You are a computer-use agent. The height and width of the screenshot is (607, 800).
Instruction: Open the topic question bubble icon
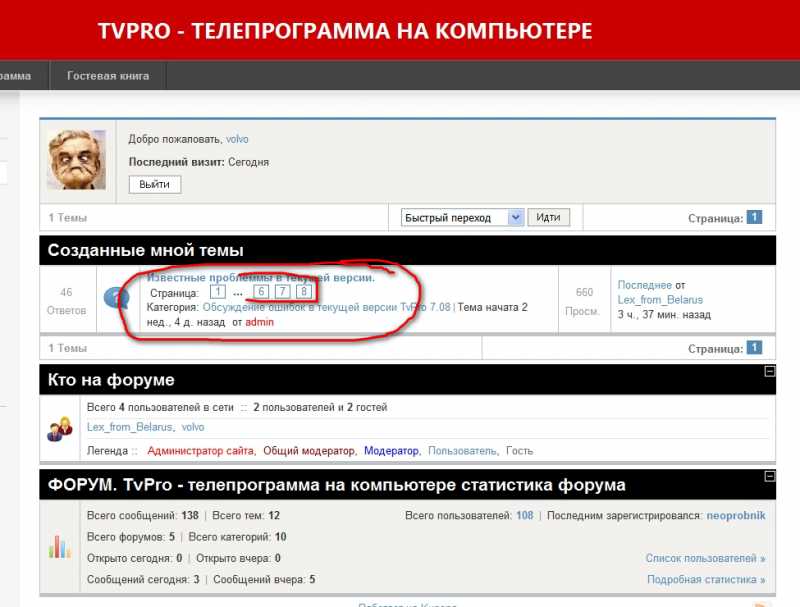(x=116, y=298)
